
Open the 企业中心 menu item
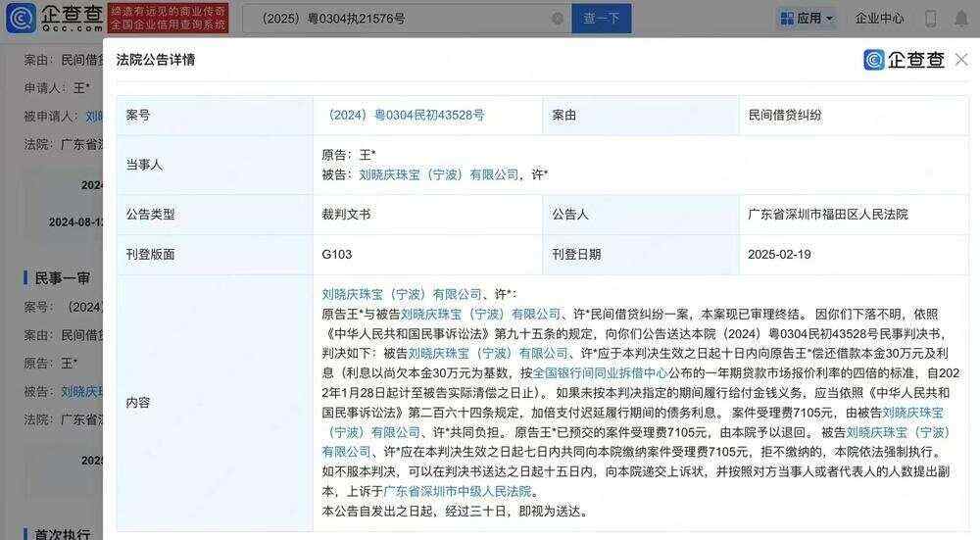click(x=879, y=19)
